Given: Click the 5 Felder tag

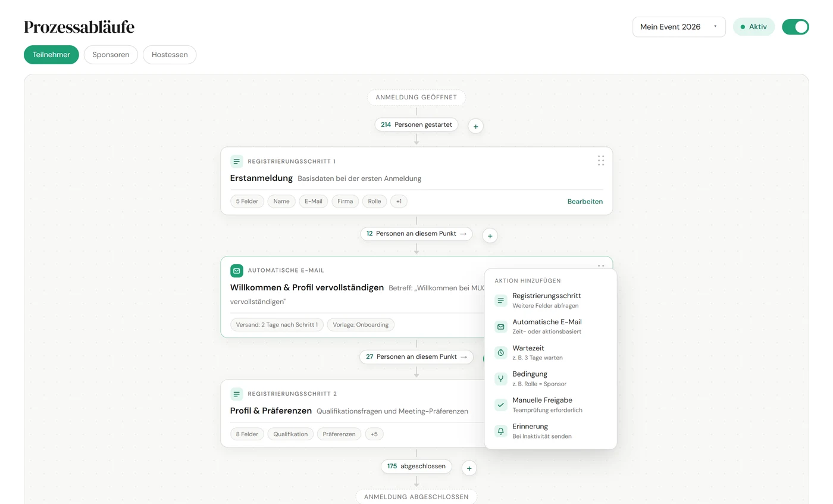Looking at the screenshot, I should pyautogui.click(x=247, y=201).
